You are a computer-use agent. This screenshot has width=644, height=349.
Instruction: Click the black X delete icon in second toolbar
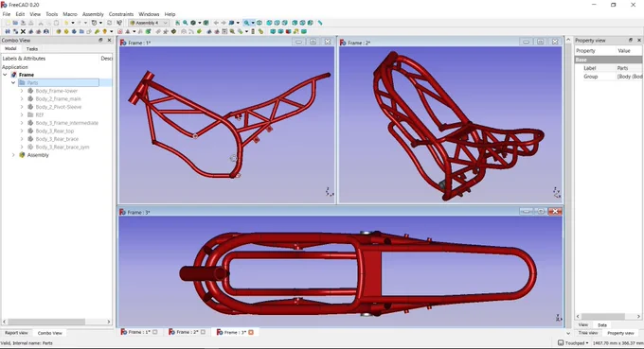tap(23, 31)
